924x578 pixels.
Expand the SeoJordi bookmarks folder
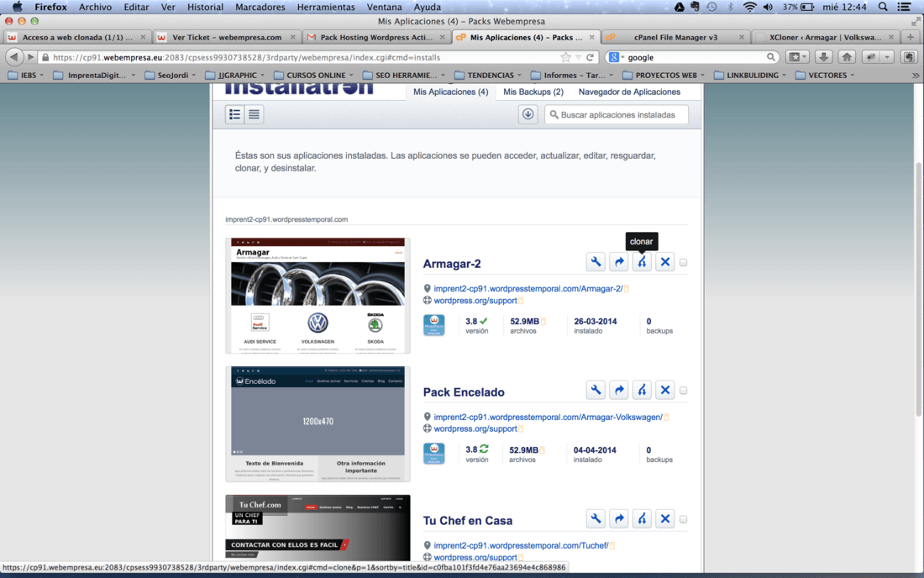[x=171, y=76]
